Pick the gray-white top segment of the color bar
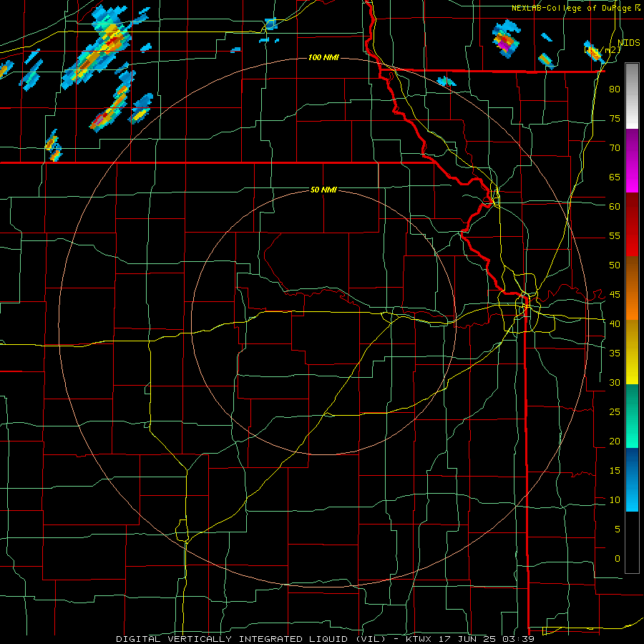 tap(632, 96)
